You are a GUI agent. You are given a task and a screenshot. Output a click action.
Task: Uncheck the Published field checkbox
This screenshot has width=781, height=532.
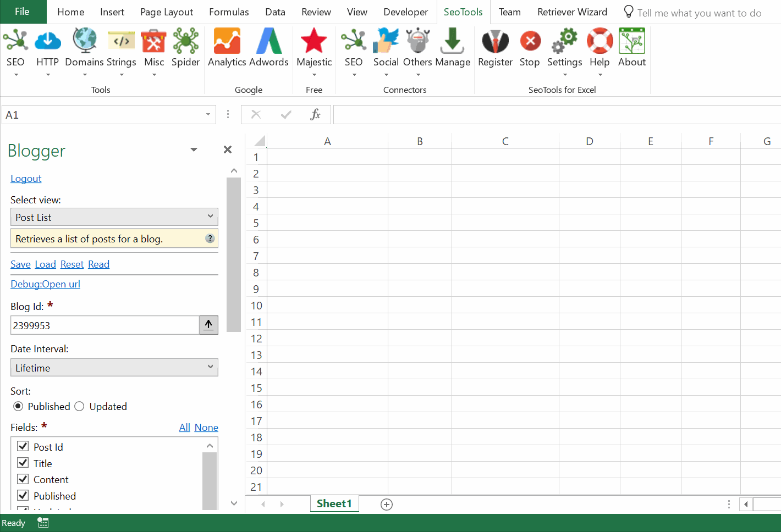(x=23, y=495)
